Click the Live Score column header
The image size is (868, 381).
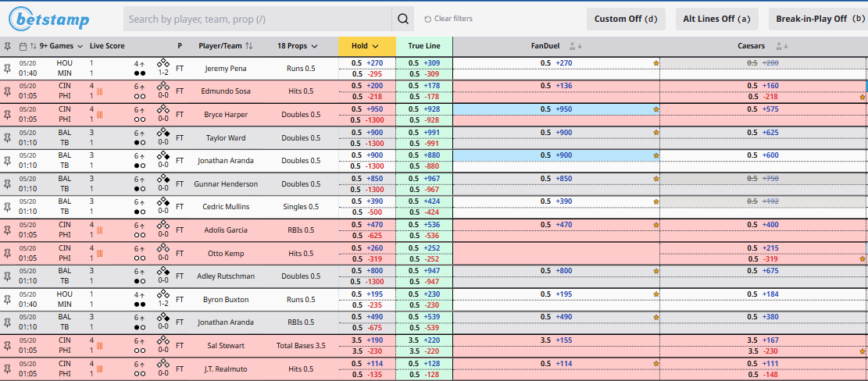pos(107,46)
